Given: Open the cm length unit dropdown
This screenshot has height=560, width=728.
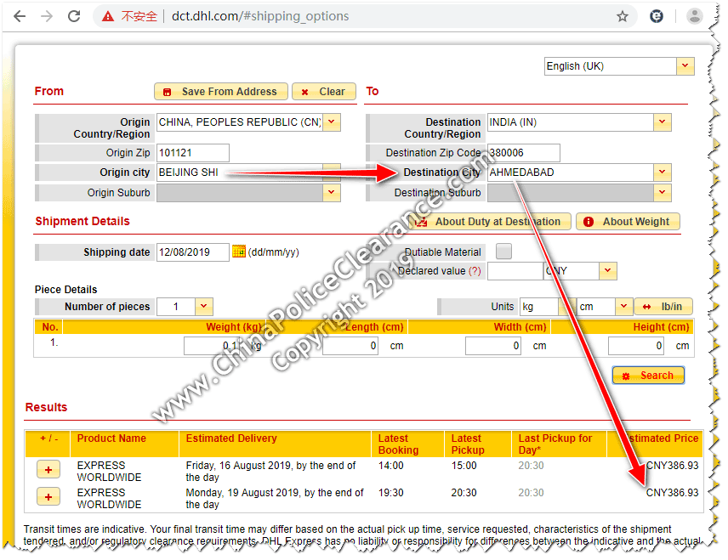Looking at the screenshot, I should click(624, 307).
